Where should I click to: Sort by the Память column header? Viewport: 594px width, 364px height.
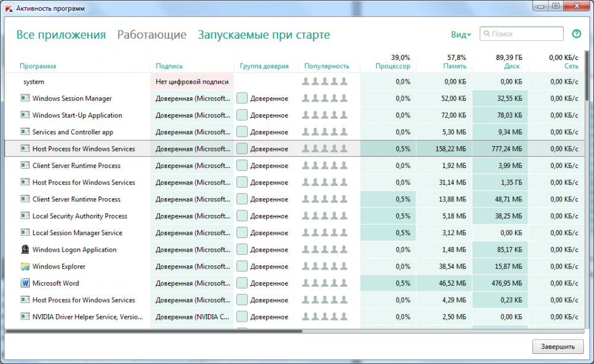click(454, 66)
